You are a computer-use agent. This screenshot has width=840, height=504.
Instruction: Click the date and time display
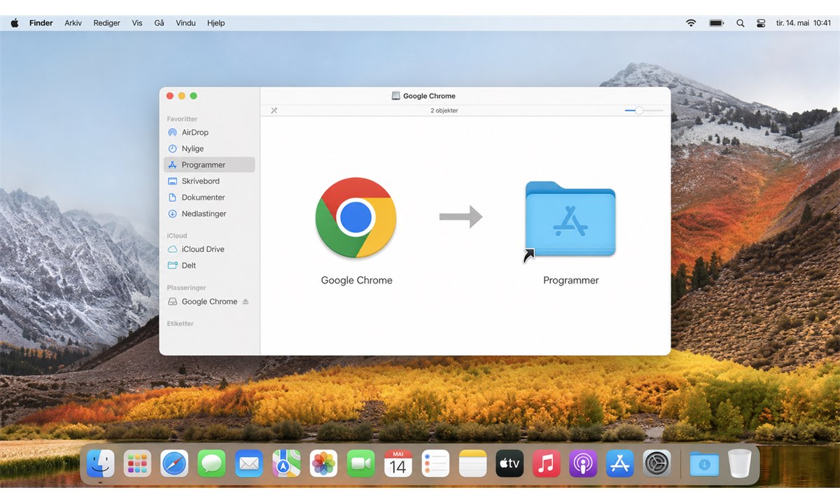point(803,23)
